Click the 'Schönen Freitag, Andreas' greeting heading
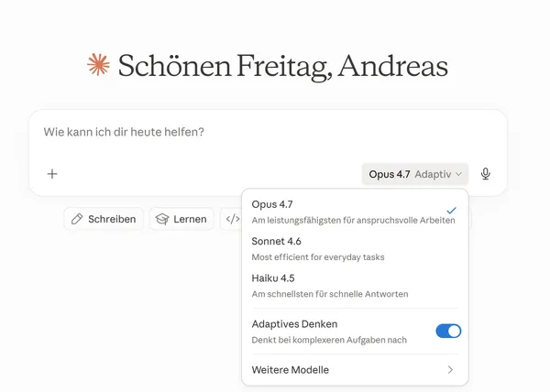 pos(282,66)
